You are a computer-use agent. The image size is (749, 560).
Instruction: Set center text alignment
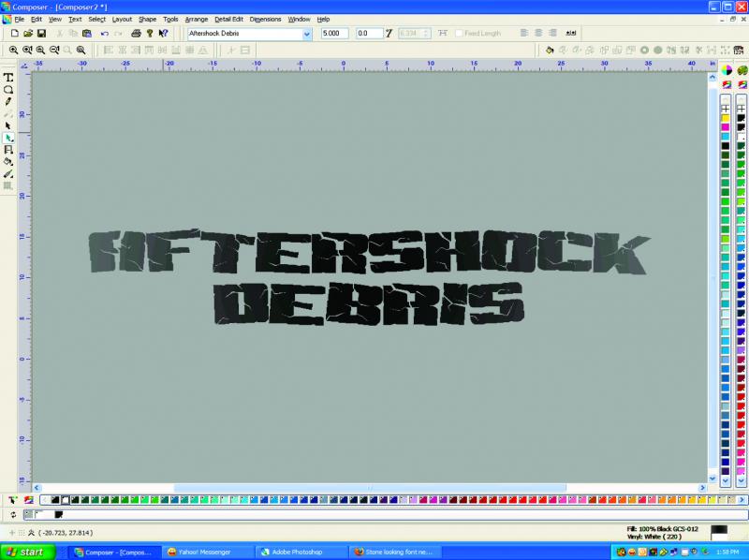(538, 34)
